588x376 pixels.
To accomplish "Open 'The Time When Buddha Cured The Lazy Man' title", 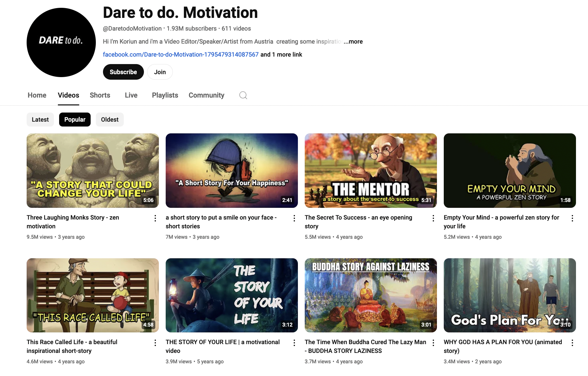I will (365, 346).
